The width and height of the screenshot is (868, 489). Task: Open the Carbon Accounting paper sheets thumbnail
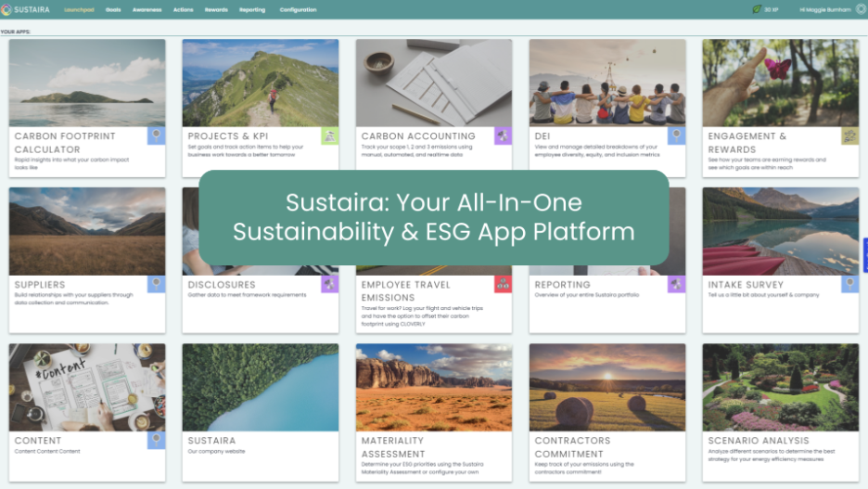pos(434,84)
